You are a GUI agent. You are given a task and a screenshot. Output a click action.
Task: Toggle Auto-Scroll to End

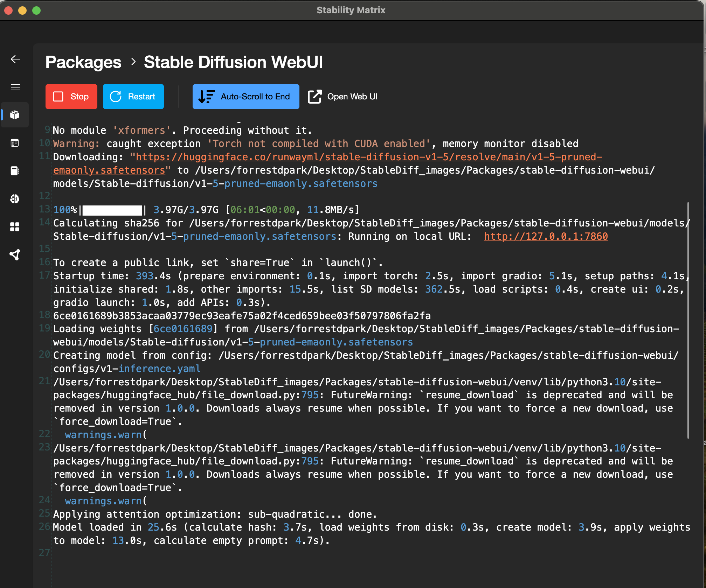(x=246, y=97)
